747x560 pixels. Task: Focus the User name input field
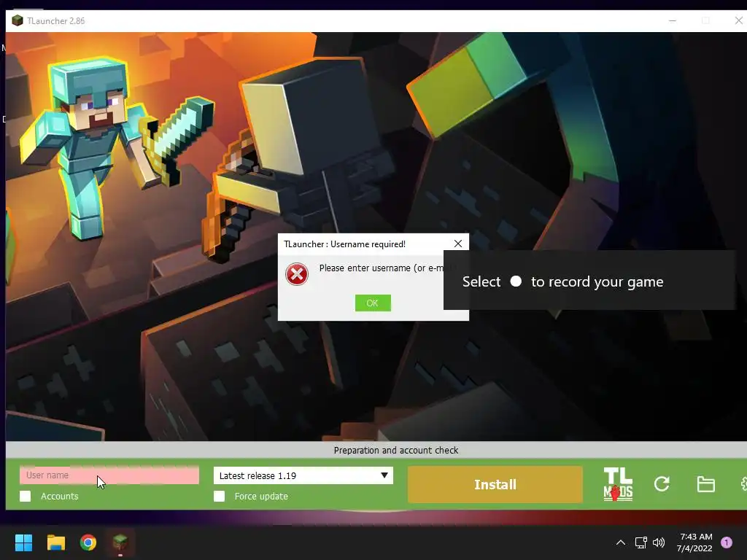109,475
